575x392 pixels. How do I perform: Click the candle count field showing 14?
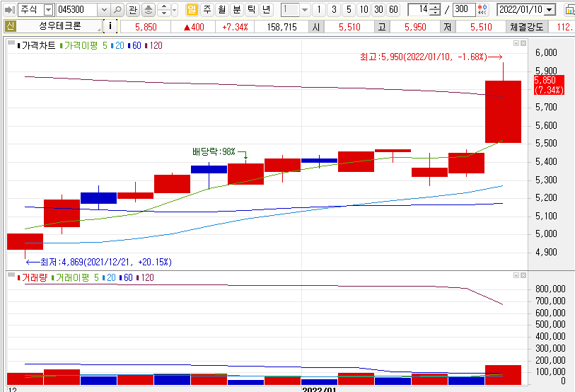tap(419, 9)
